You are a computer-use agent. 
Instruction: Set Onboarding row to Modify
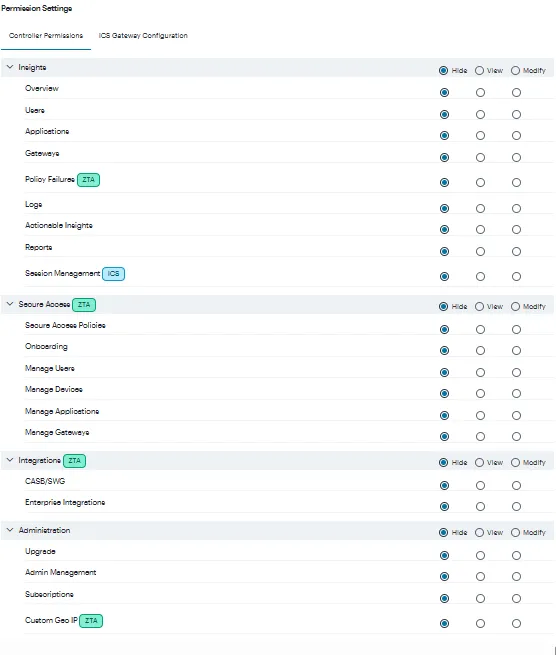(516, 350)
